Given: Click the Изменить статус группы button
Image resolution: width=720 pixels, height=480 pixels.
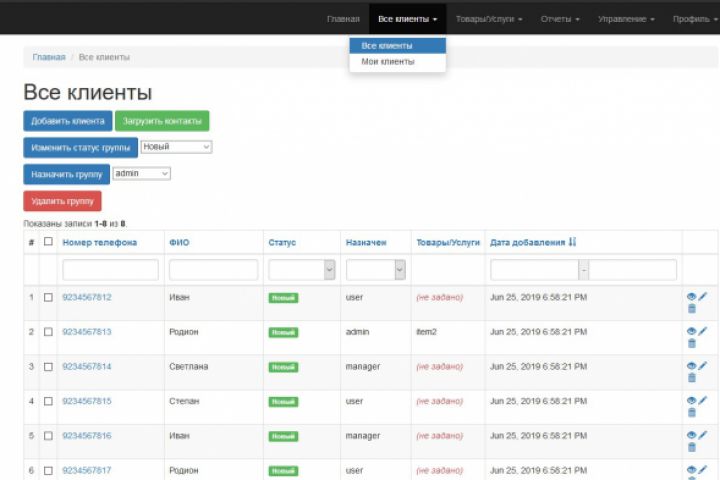Looking at the screenshot, I should point(81,148).
